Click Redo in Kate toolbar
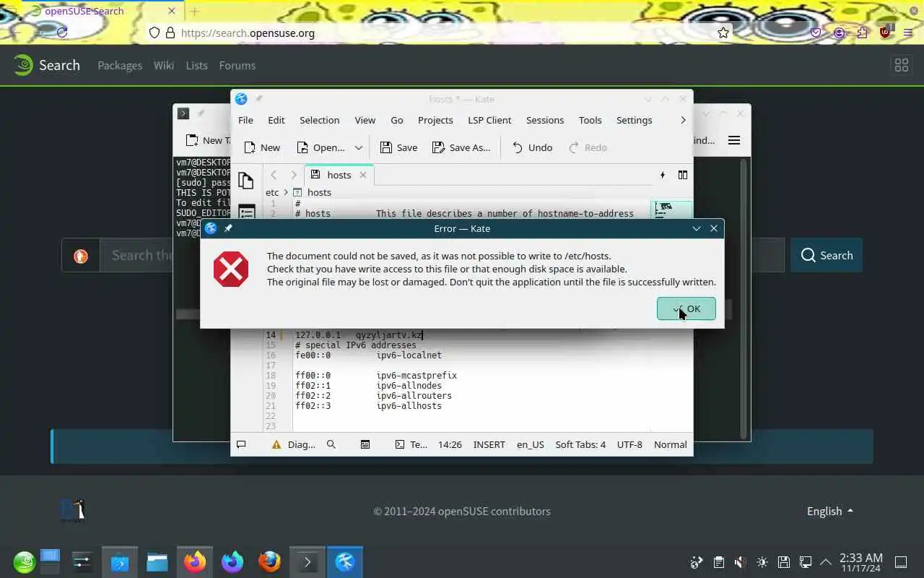Viewport: 924px width, 578px height. [588, 147]
